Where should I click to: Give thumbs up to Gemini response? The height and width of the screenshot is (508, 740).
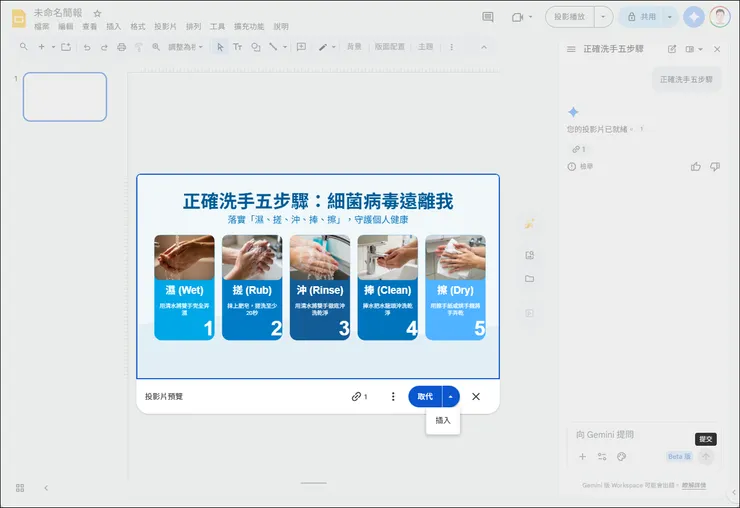click(x=696, y=167)
